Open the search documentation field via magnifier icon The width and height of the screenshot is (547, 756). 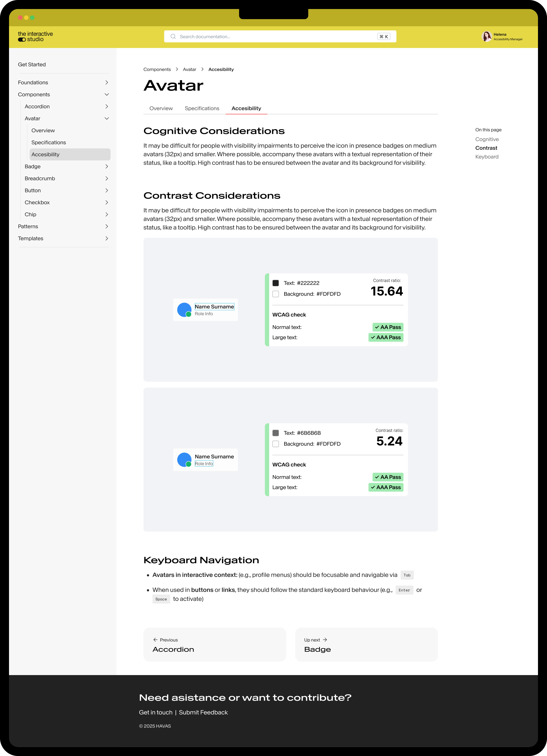coord(173,36)
